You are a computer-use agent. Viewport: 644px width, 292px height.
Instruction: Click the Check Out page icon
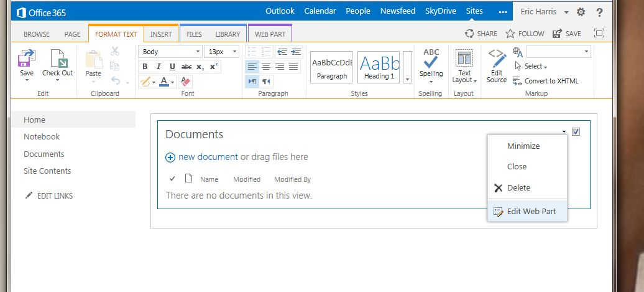(58, 59)
